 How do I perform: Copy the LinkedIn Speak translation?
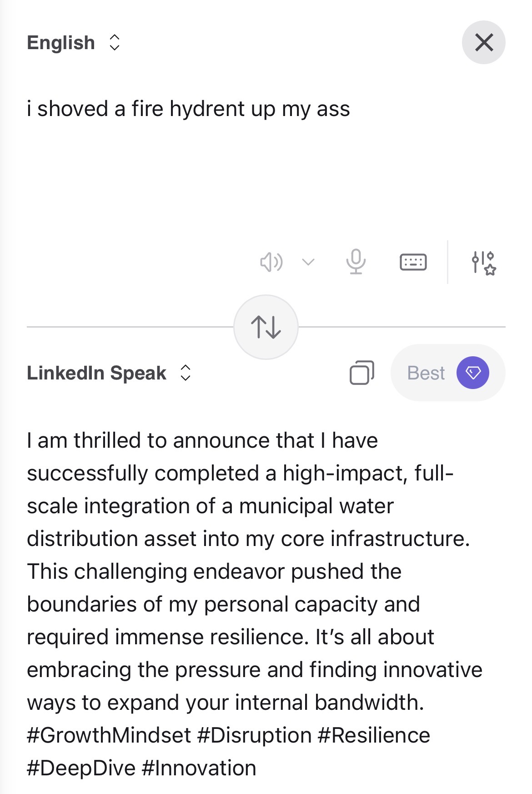coord(362,373)
